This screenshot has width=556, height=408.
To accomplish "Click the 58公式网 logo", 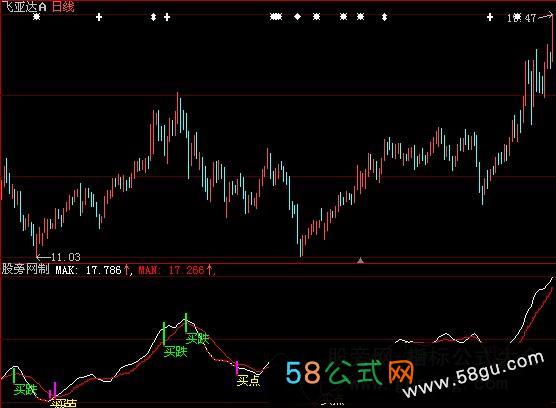I will 350,373.
